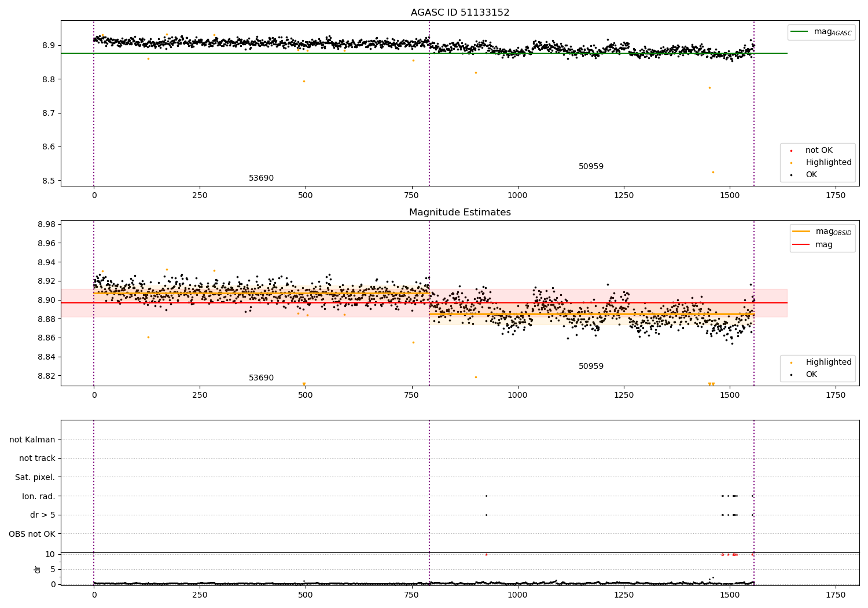Click 'OK' entry in middle plot legend
The image size is (868, 608).
pos(811,375)
